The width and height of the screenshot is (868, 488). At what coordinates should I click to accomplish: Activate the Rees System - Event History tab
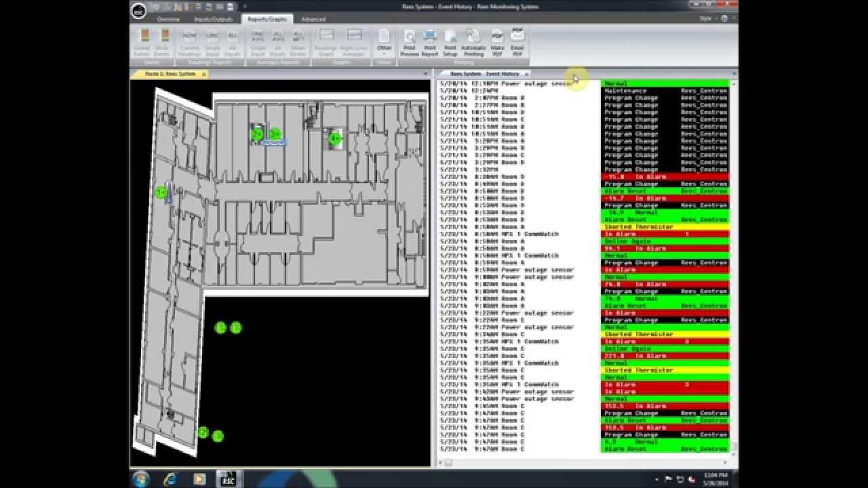click(x=485, y=73)
